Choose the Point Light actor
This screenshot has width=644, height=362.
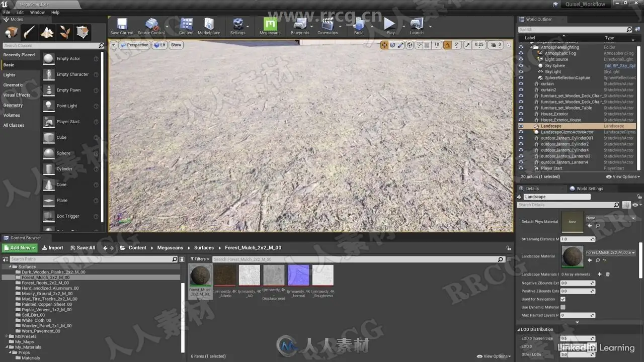[x=70, y=106]
